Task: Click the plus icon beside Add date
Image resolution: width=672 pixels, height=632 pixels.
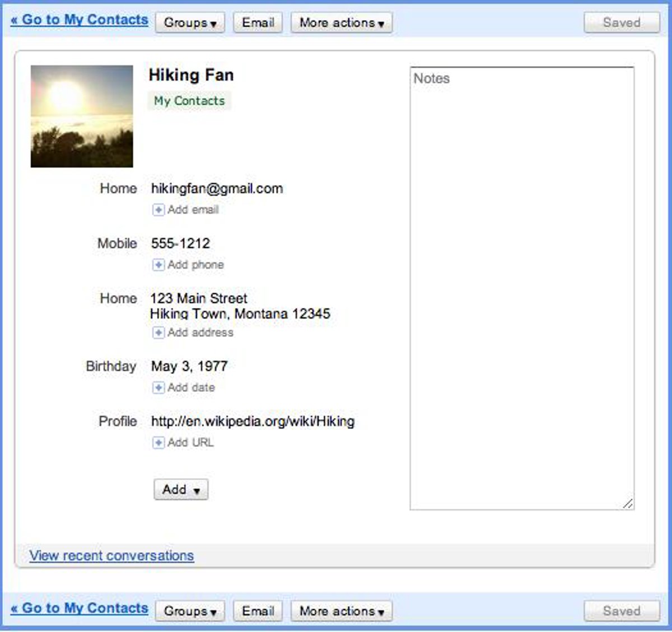Action: [x=158, y=387]
